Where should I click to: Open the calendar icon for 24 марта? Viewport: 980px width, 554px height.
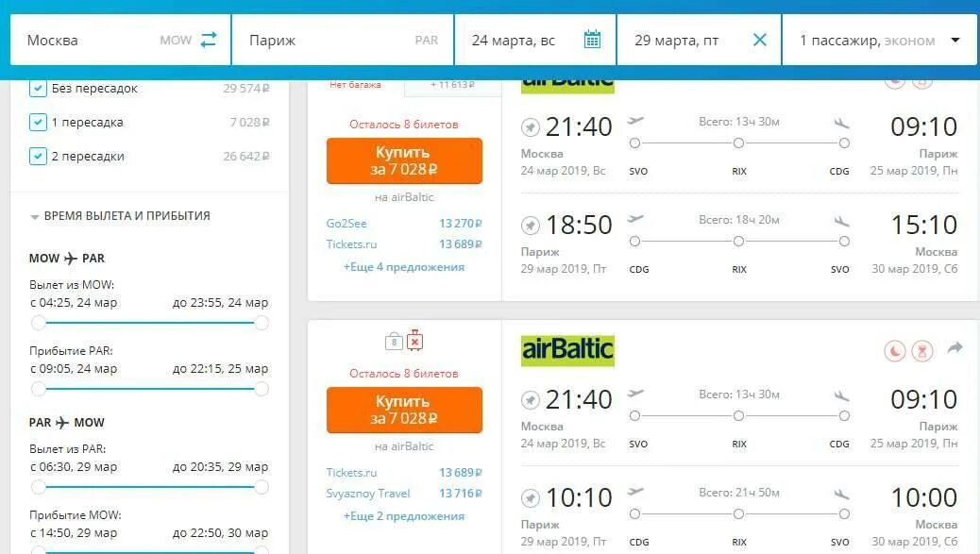click(592, 40)
